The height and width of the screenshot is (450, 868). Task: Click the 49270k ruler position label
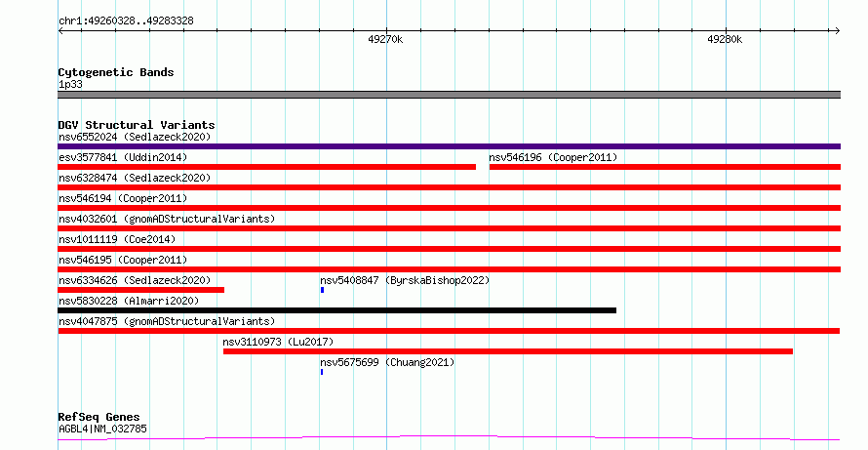coord(385,39)
